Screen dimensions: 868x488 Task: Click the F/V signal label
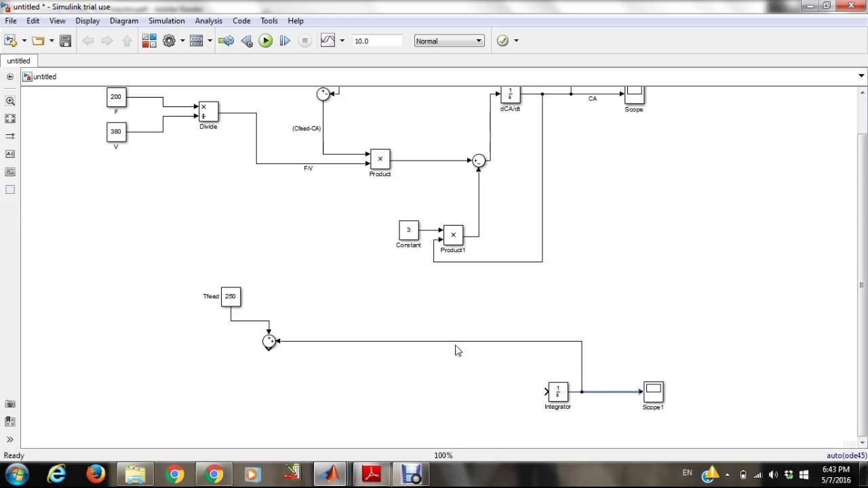point(308,168)
